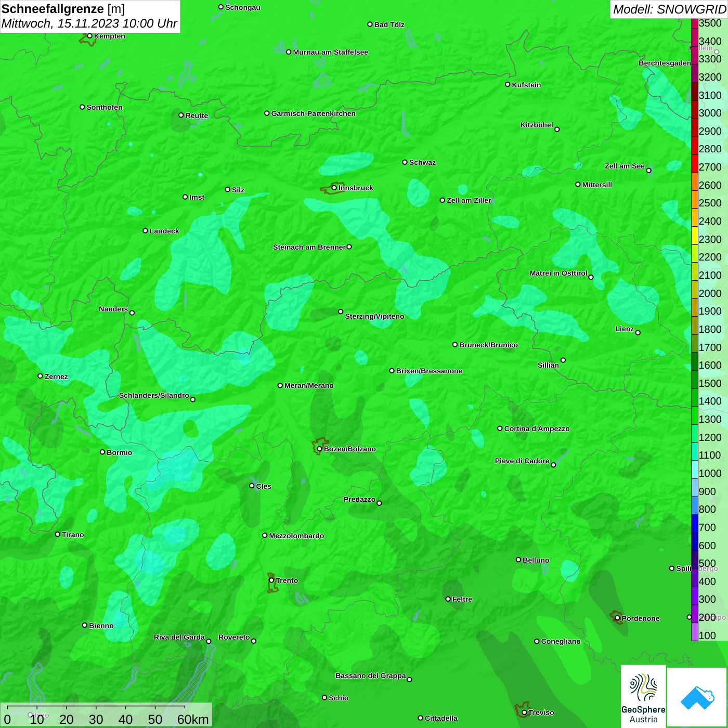Click the "Rovereto" label
Image resolution: width=728 pixels, height=728 pixels.
pyautogui.click(x=234, y=637)
